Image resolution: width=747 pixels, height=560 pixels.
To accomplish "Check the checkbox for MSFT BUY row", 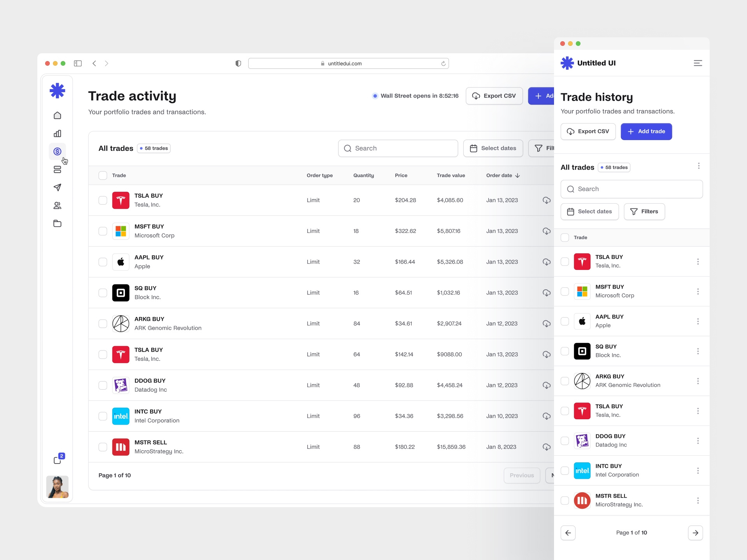I will pyautogui.click(x=103, y=231).
